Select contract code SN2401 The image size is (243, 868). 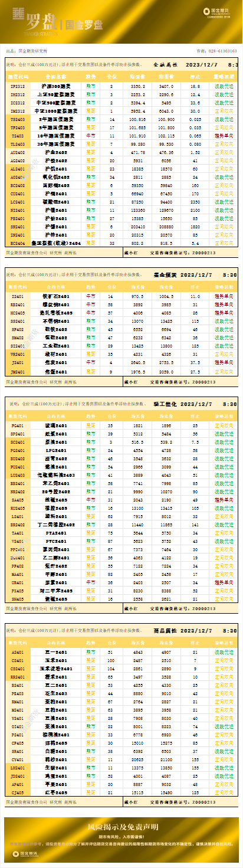coord(18,227)
